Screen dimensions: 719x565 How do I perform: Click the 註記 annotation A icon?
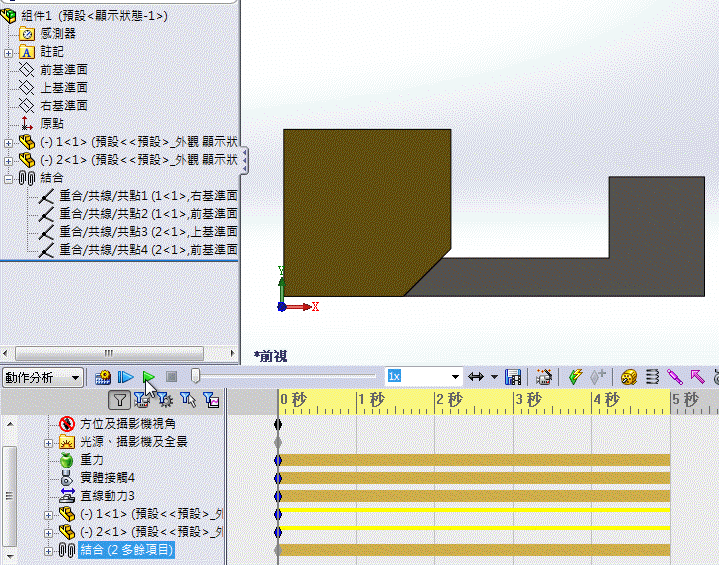[27, 52]
